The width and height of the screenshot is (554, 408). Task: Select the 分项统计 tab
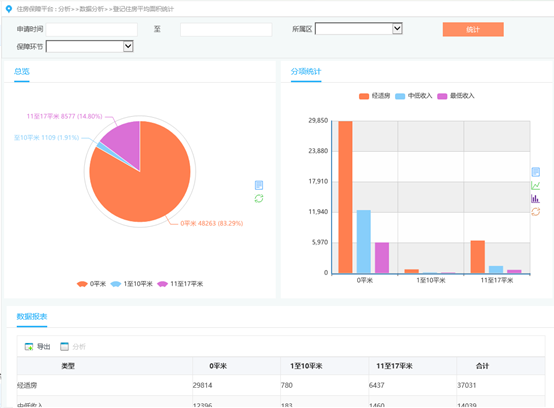(306, 71)
